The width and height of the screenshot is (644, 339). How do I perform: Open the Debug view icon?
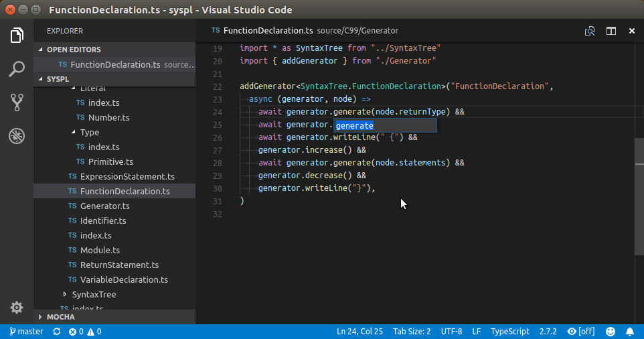(x=17, y=136)
